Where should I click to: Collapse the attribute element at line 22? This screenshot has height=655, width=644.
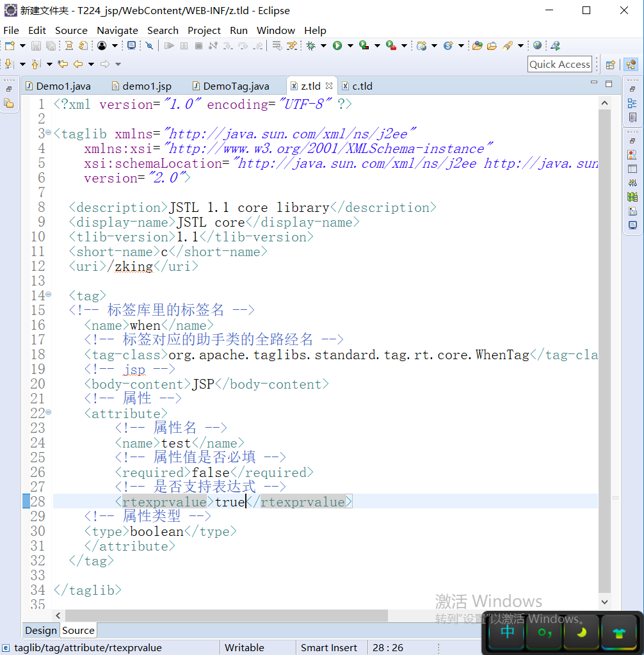click(x=49, y=412)
